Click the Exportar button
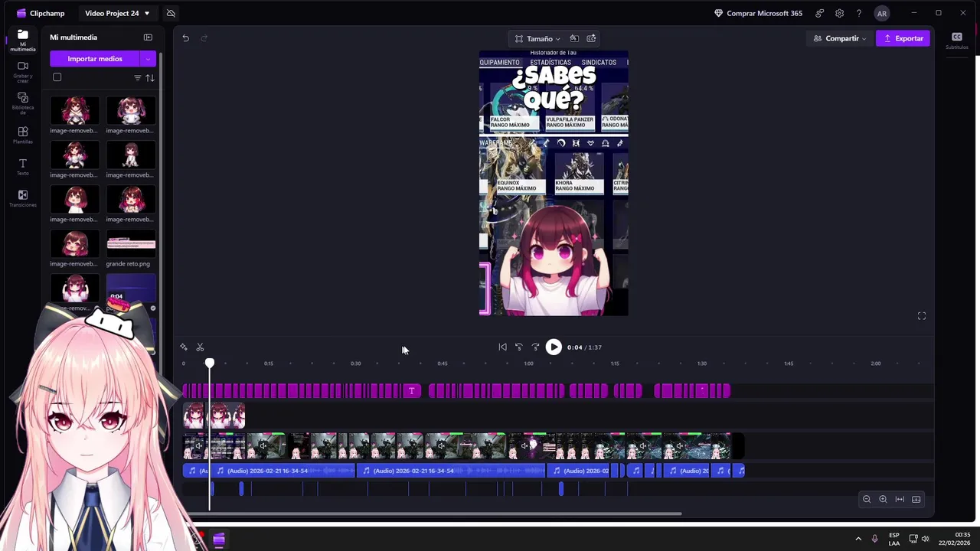The width and height of the screenshot is (980, 551). point(903,38)
